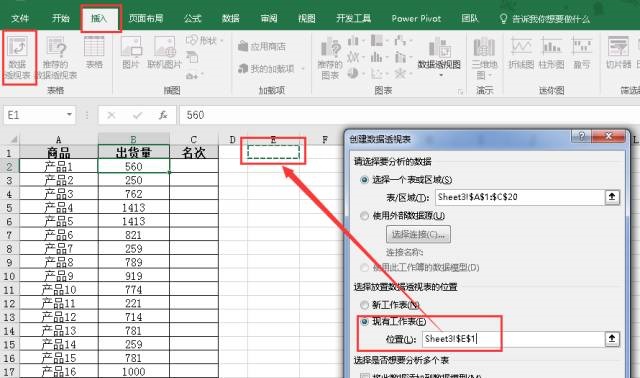Image resolution: width=640 pixels, height=378 pixels.
Task: Insert a 盈亏 sparkline
Action: [582, 53]
